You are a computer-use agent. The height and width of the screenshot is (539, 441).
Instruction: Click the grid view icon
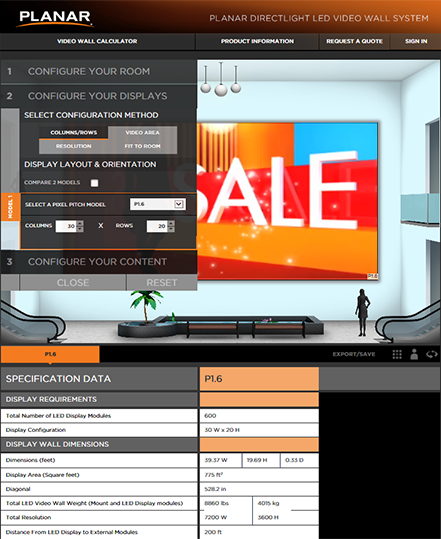click(397, 354)
